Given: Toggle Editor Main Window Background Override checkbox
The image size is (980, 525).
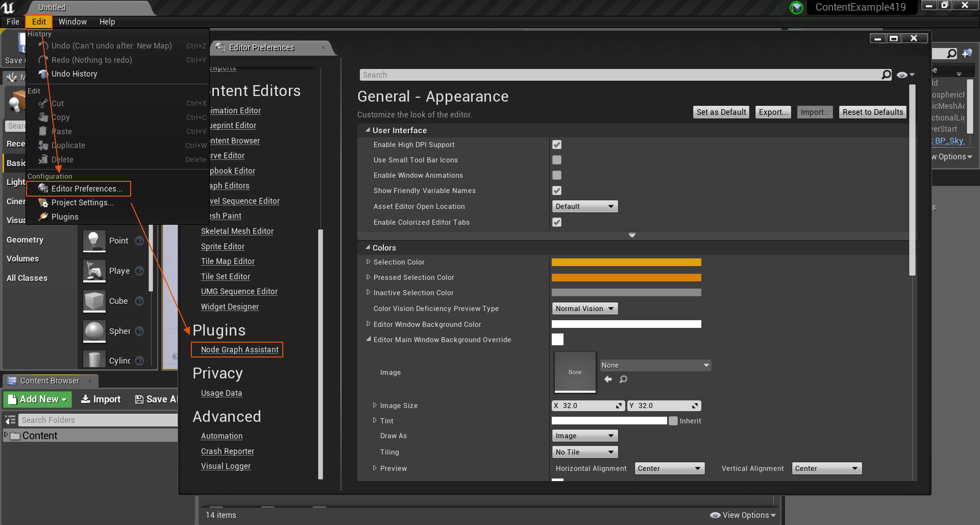Looking at the screenshot, I should (x=557, y=339).
